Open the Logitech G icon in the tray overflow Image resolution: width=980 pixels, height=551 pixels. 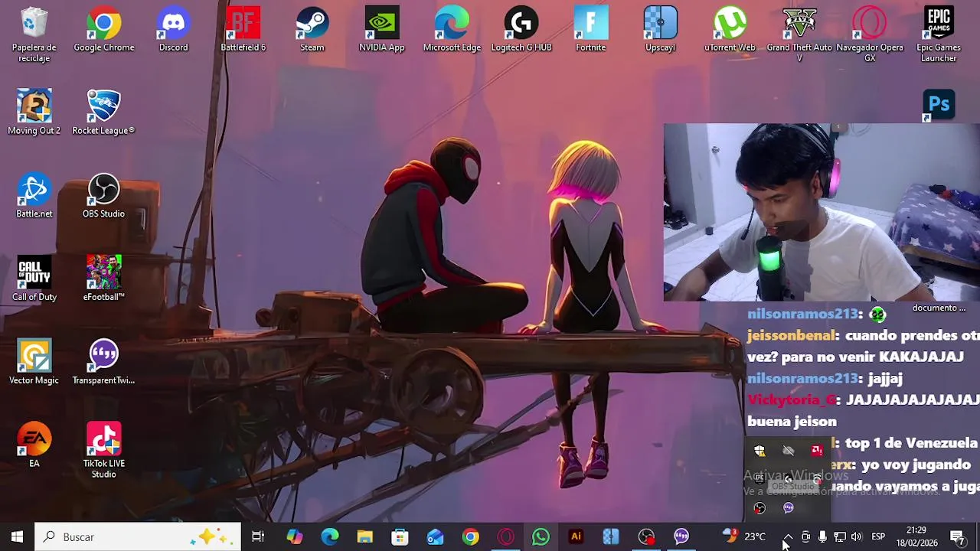tap(789, 478)
